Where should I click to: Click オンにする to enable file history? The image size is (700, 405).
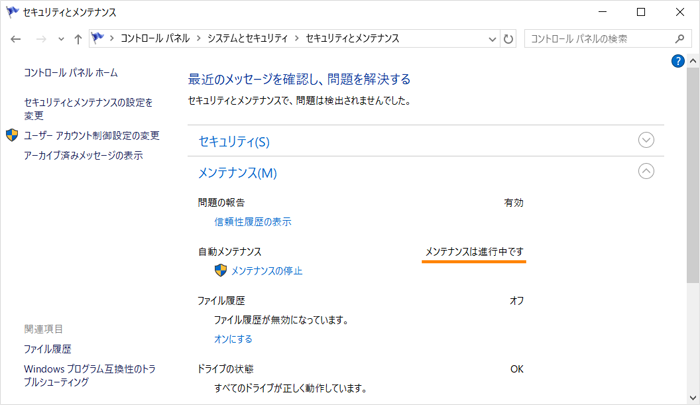233,339
